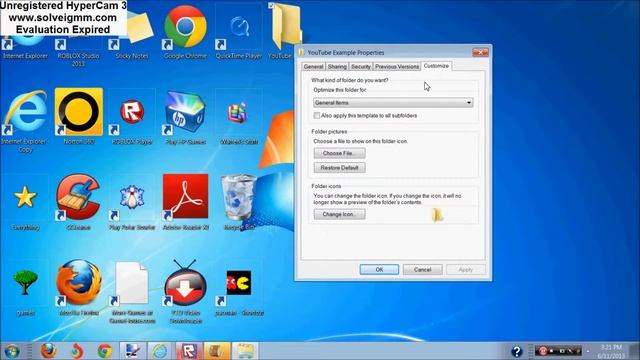This screenshot has width=640, height=360.
Task: Open Chrome from the taskbar
Action: (x=104, y=351)
